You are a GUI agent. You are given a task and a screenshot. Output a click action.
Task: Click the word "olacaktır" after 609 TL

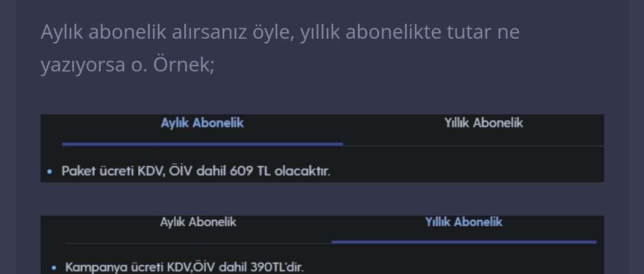302,172
